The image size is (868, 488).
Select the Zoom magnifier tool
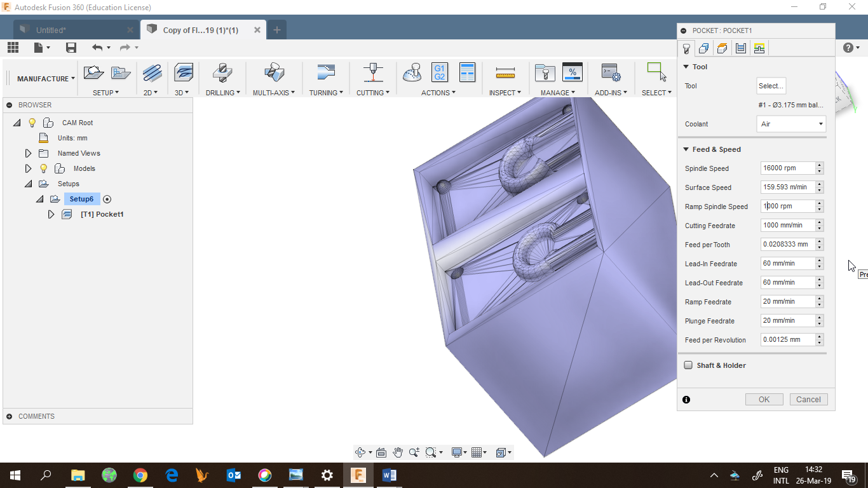pyautogui.click(x=414, y=452)
